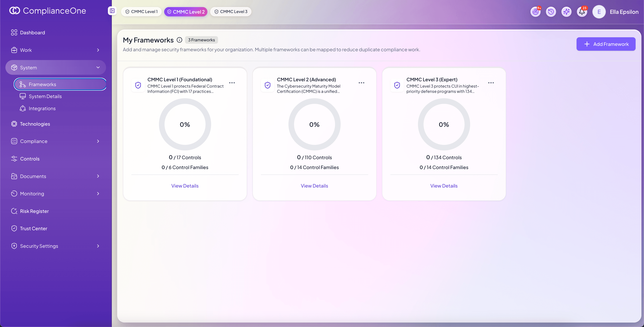
Task: Click the 0 / 6 Control Families text
Action: click(185, 167)
